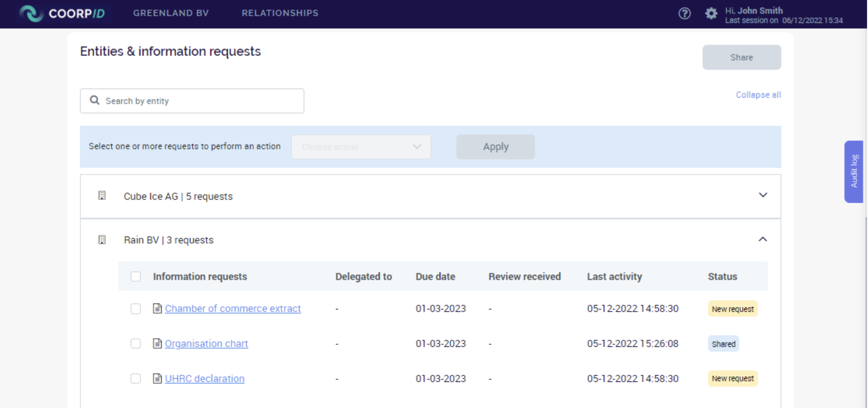Click the search magnifier icon
Viewport: 868px width, 408px height.
(95, 100)
